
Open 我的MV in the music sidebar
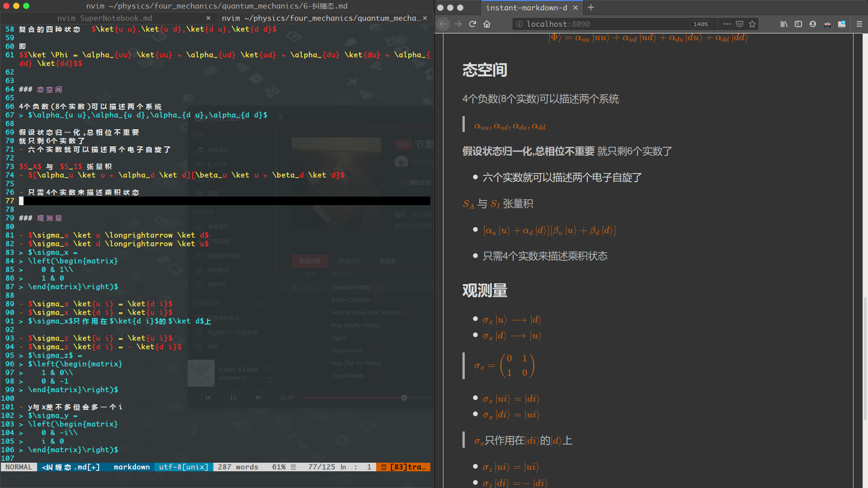tap(217, 285)
